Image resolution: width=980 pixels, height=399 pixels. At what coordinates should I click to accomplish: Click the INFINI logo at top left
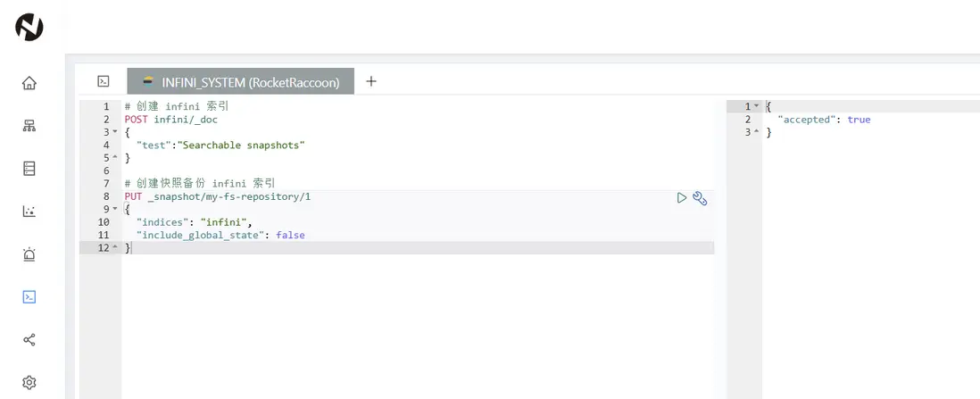point(29,28)
